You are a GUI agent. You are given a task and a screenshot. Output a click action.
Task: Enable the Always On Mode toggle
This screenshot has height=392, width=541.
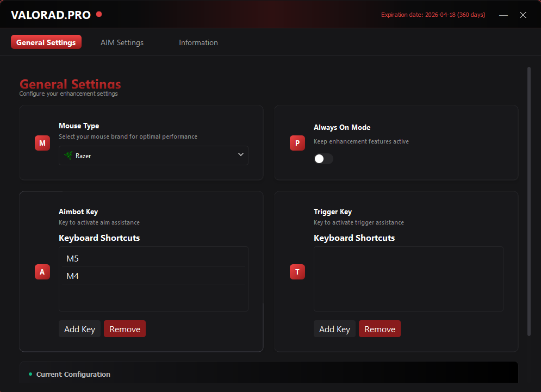tap(324, 159)
